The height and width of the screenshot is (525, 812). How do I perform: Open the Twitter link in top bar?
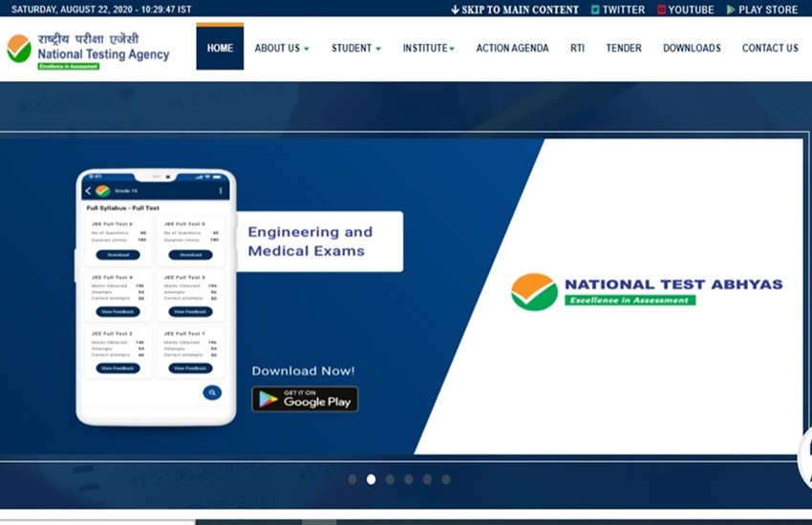pyautogui.click(x=617, y=10)
